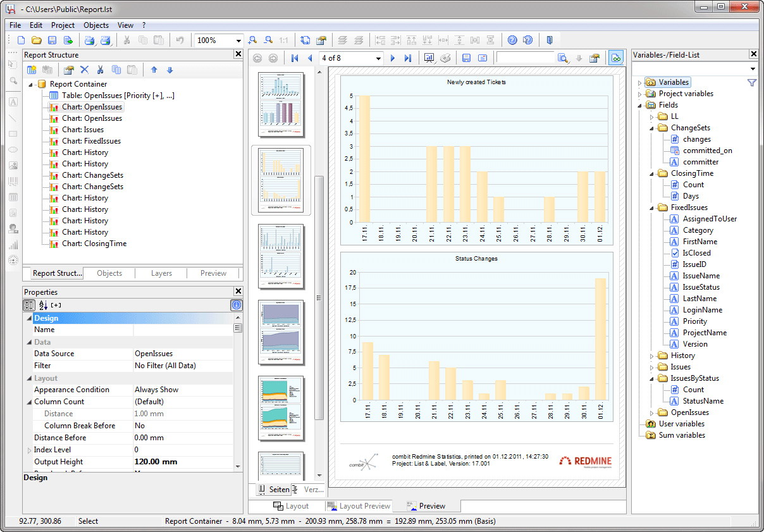Screen dimensions: 764x532
Task: Select the Ellipse drawing tool
Action: click(x=13, y=149)
